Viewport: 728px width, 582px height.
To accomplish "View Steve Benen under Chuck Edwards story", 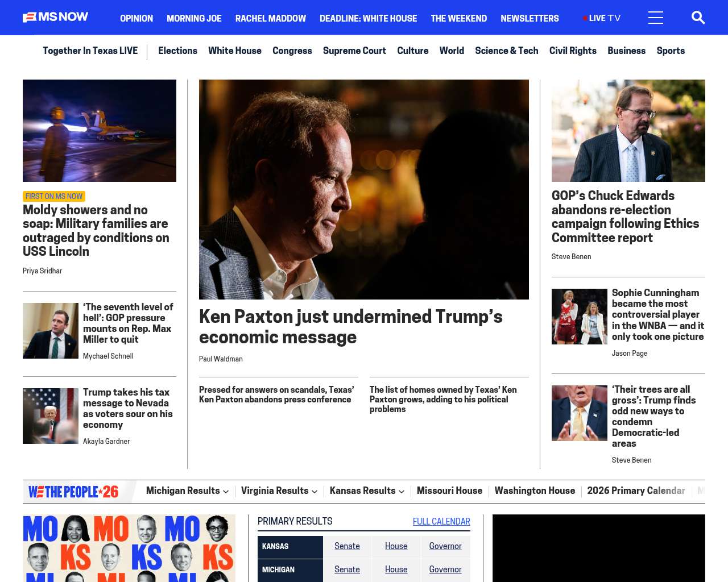I will (x=571, y=257).
